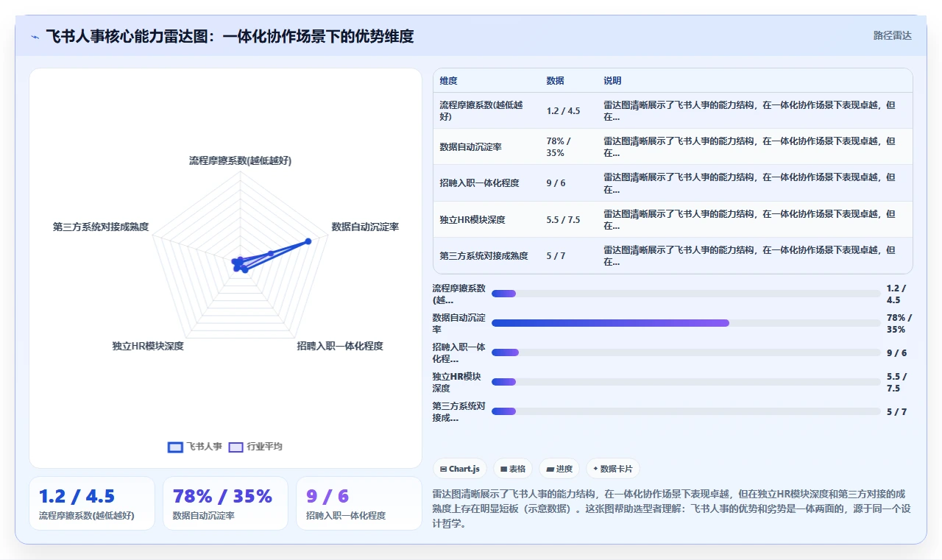This screenshot has height=560, width=942.
Task: Click the 数据自动沉淀率 progress bar
Action: tap(686, 323)
